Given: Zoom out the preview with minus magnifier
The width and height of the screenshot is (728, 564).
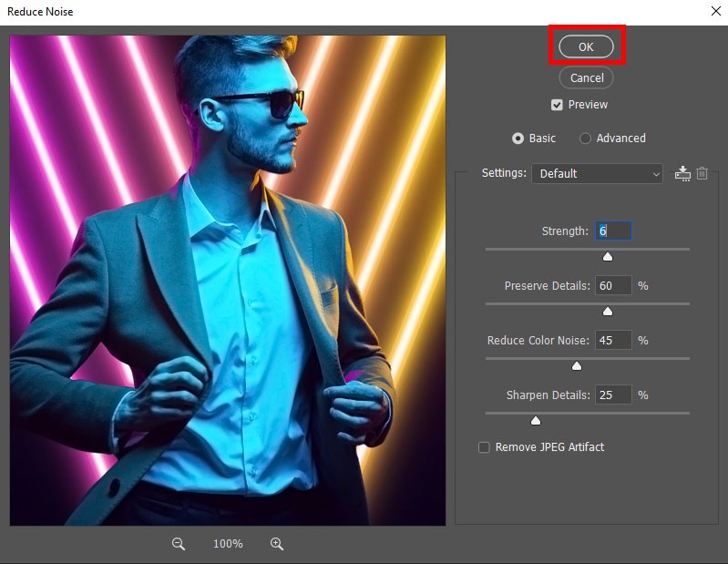Looking at the screenshot, I should click(x=179, y=544).
